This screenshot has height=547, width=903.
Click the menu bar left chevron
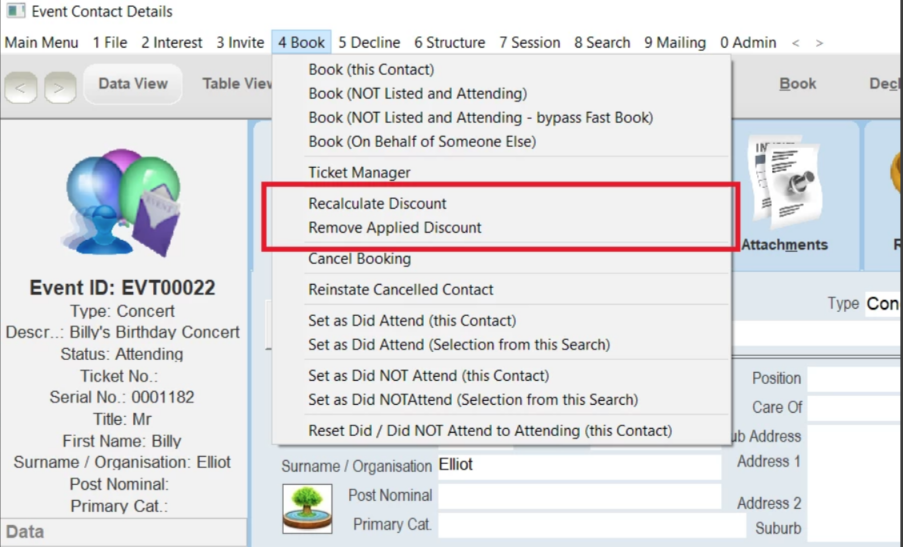(x=795, y=43)
